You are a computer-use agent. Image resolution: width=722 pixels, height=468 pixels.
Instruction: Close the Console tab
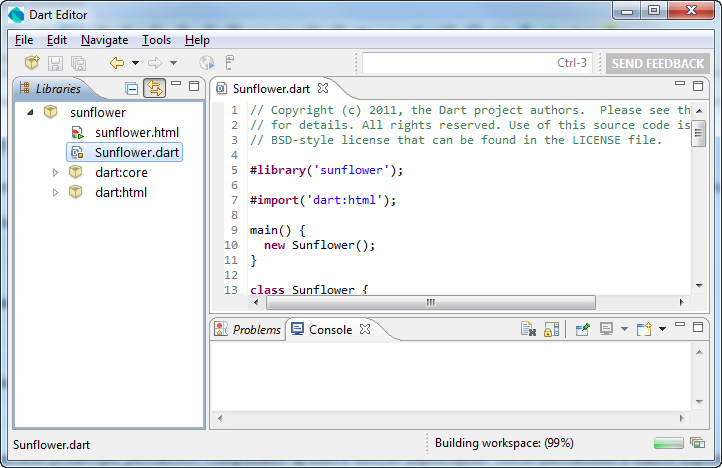tap(365, 329)
